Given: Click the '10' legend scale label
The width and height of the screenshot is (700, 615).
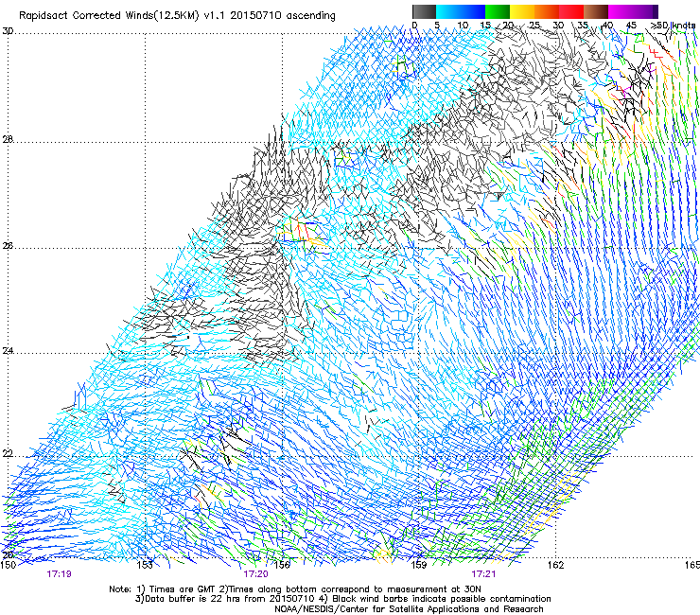Looking at the screenshot, I should click(x=463, y=26).
